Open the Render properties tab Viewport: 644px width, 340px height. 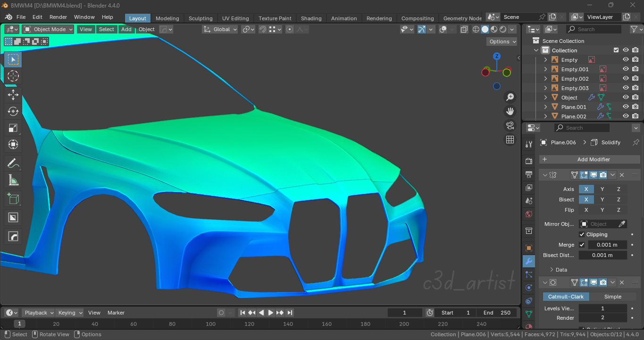point(529,161)
